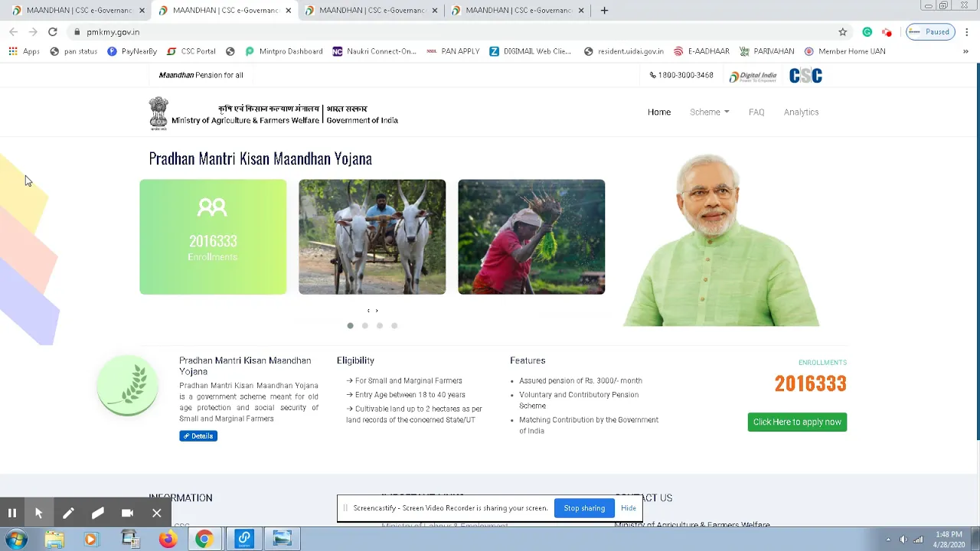Open the Naukri Connect bookmark
Screen dimensions: 980x551
pos(374,51)
